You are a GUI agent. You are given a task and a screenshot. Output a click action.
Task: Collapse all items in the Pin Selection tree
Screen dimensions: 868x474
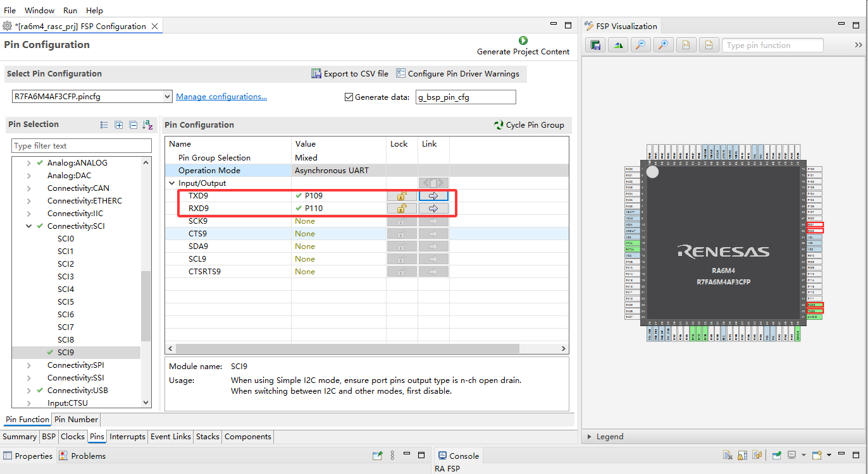[133, 125]
